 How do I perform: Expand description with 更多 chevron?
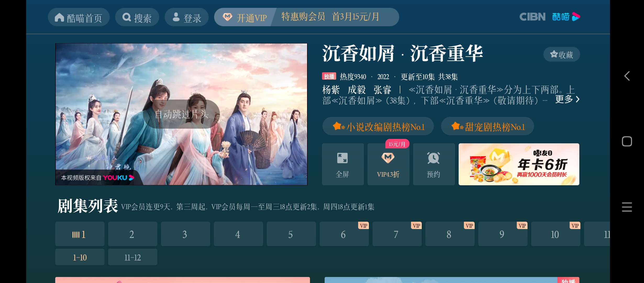pos(567,99)
